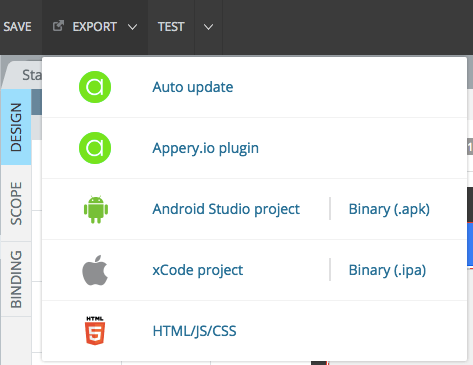Click the export arrow icon beside EXPORT
This screenshot has height=365, width=473.
point(58,26)
